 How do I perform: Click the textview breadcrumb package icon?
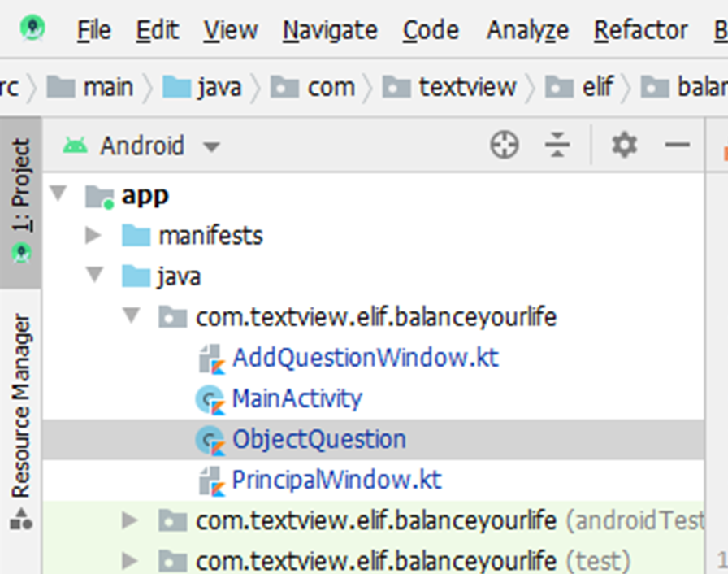pyautogui.click(x=396, y=87)
